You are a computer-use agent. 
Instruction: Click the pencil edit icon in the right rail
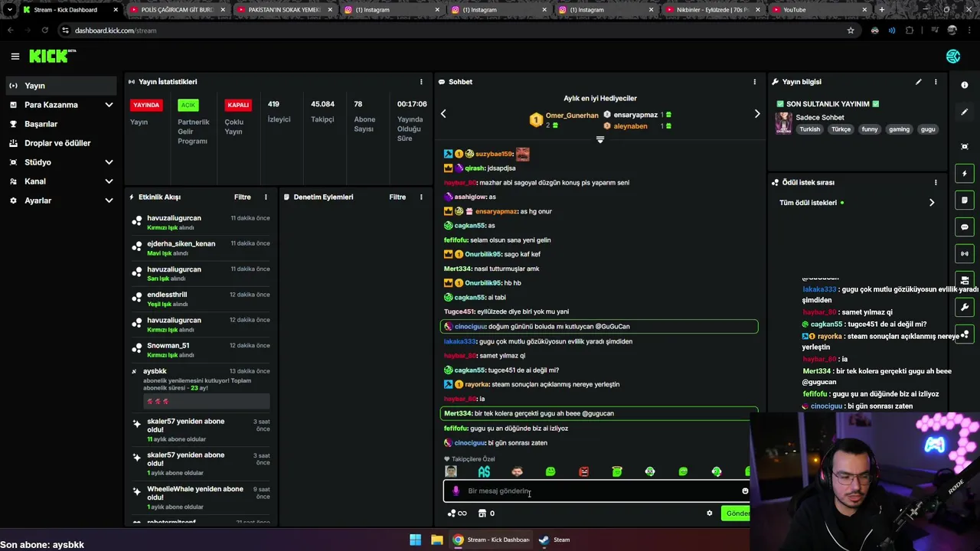[965, 112]
